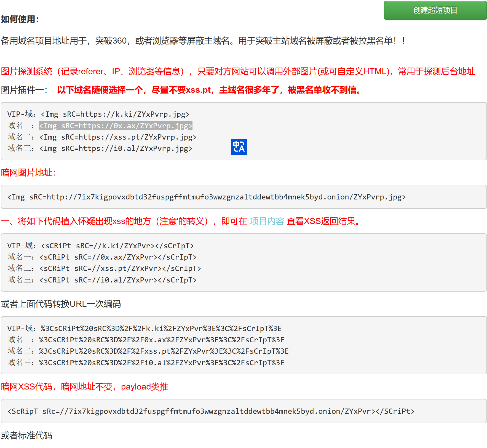Open the 项目内容 link

coord(267,221)
